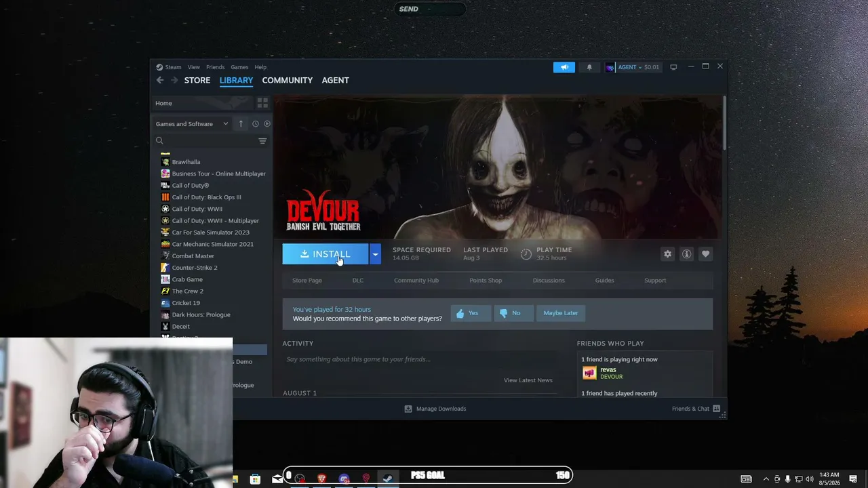Go back with the Steam back arrow
The width and height of the screenshot is (868, 488).
(160, 80)
